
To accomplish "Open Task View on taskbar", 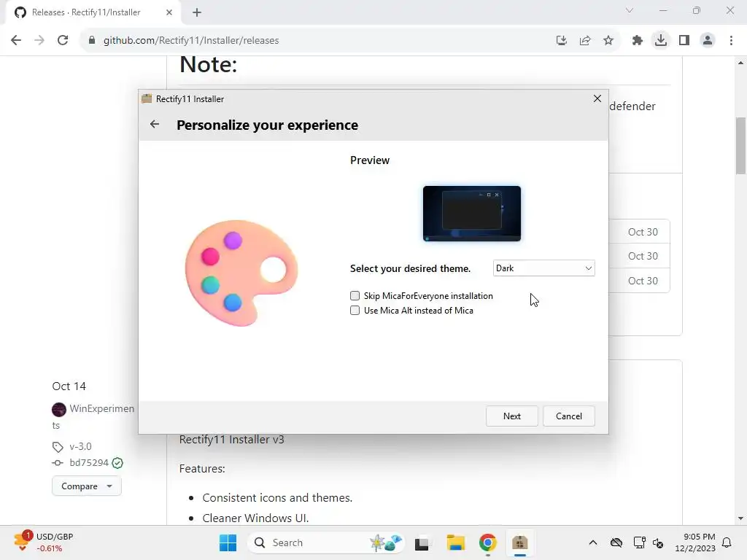I will click(422, 542).
